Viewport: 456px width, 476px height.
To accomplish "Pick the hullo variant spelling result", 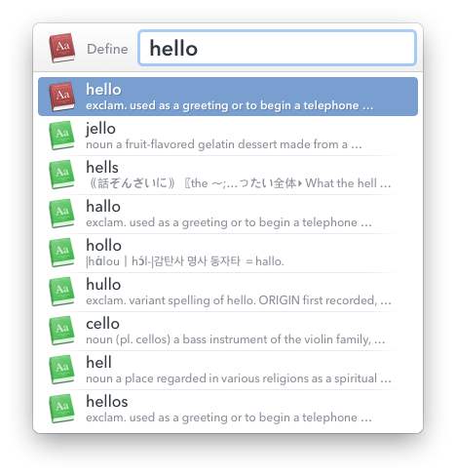I will coord(228,292).
